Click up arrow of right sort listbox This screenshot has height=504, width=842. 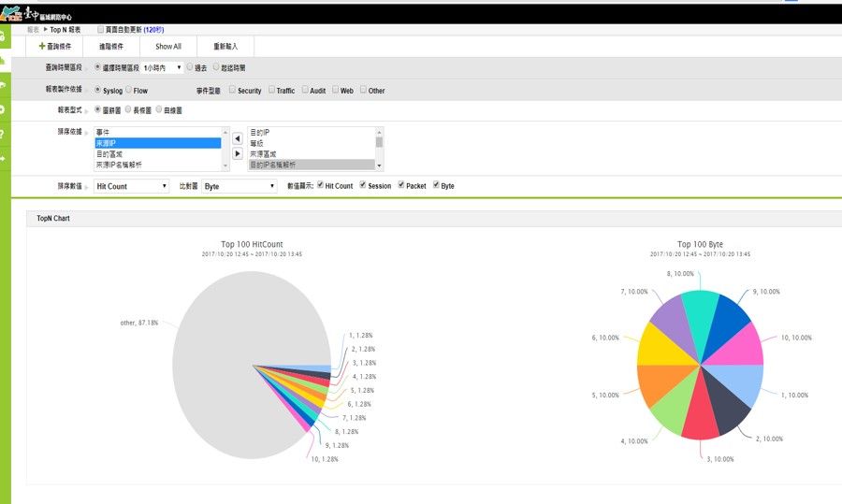pos(379,132)
